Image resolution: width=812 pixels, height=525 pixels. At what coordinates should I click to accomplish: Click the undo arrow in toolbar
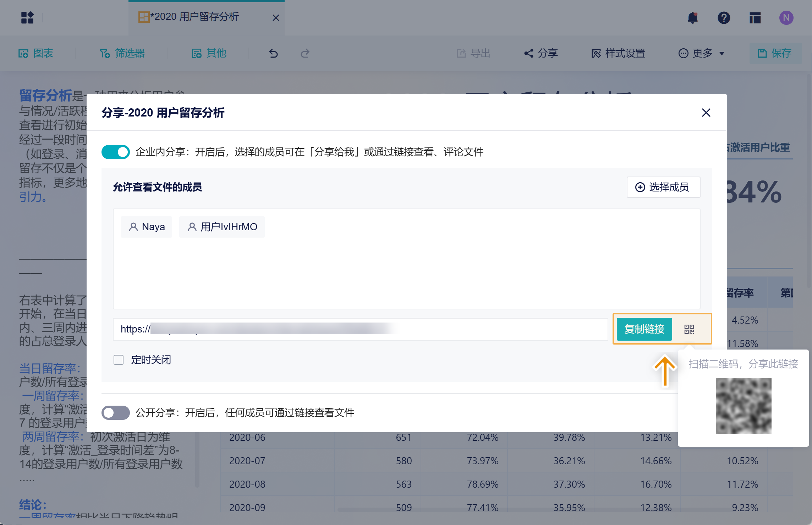pos(273,53)
